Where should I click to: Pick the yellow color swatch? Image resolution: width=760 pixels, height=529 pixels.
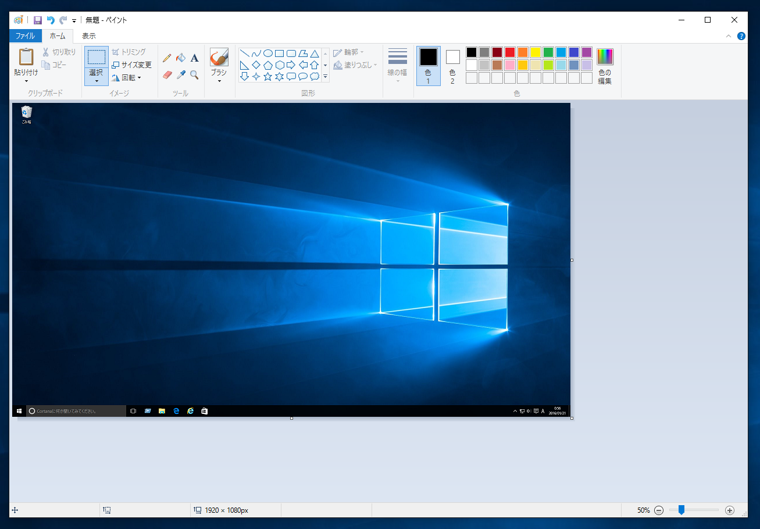(x=536, y=52)
